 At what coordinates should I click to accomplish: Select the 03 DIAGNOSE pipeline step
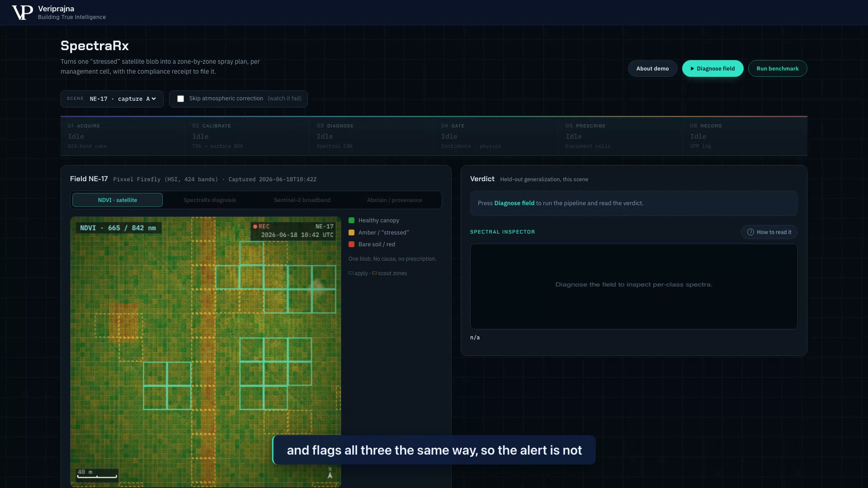click(x=372, y=136)
